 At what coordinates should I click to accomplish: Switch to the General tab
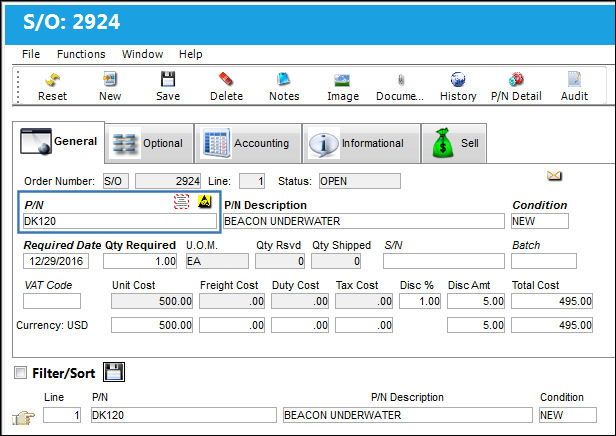(x=59, y=142)
